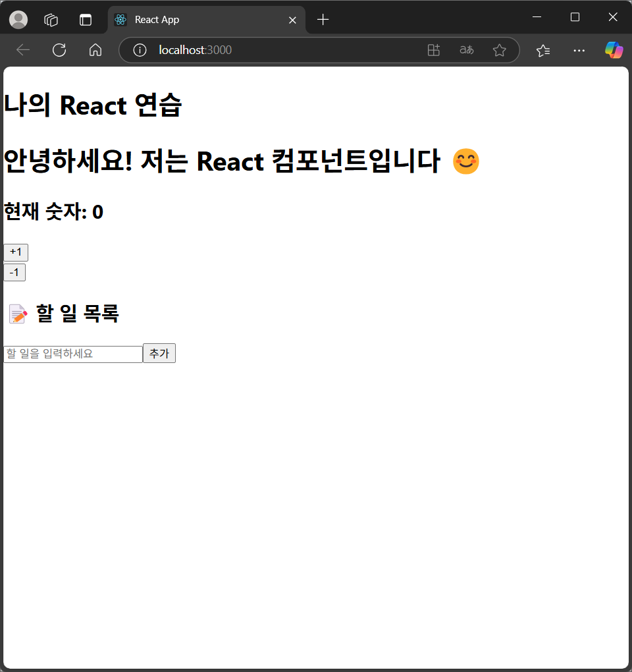
Task: Open the favorites list icon
Action: pyautogui.click(x=543, y=51)
